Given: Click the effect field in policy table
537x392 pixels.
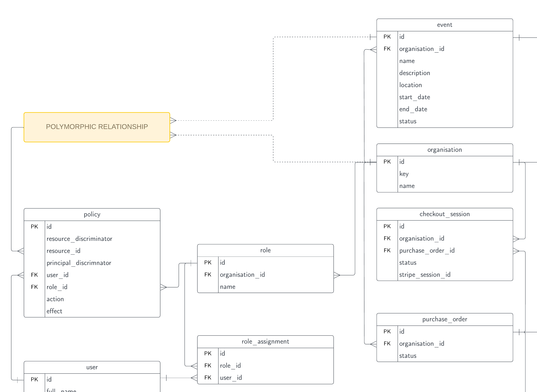Looking at the screenshot, I should pyautogui.click(x=54, y=311).
